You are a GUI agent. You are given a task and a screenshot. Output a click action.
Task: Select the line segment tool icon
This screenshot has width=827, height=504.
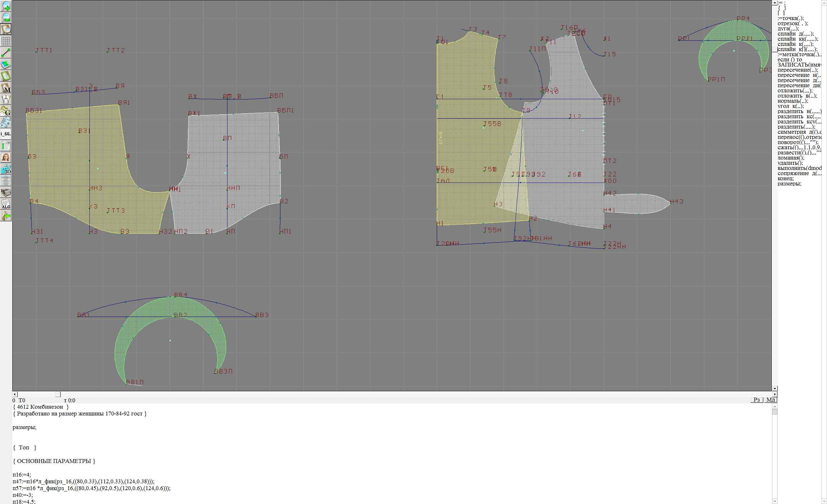click(6, 53)
